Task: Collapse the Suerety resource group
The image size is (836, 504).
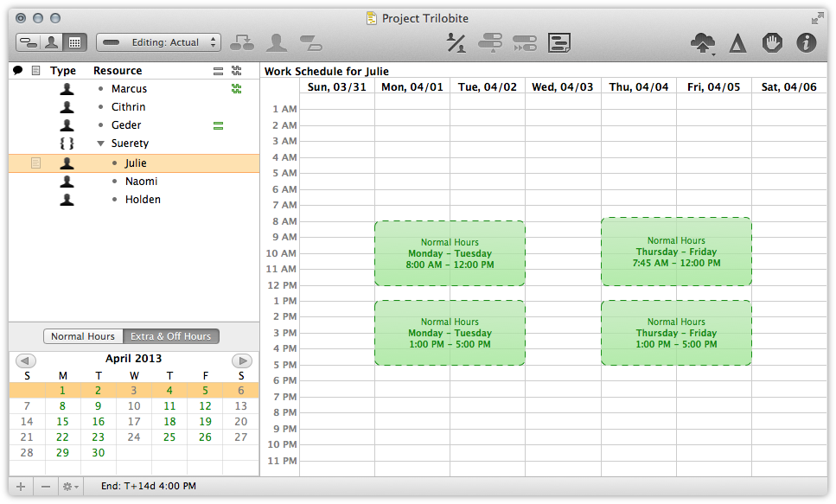Action: [x=101, y=144]
